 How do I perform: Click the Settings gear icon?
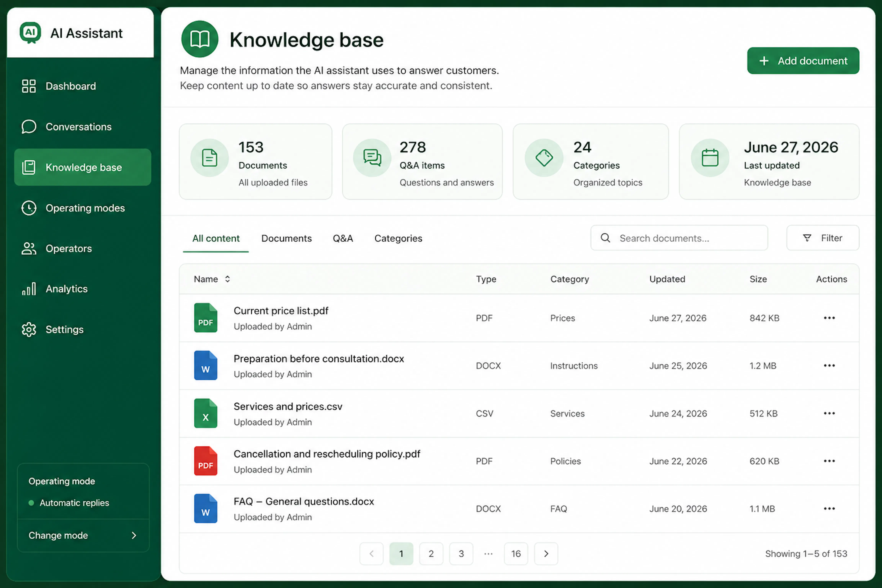(x=29, y=329)
